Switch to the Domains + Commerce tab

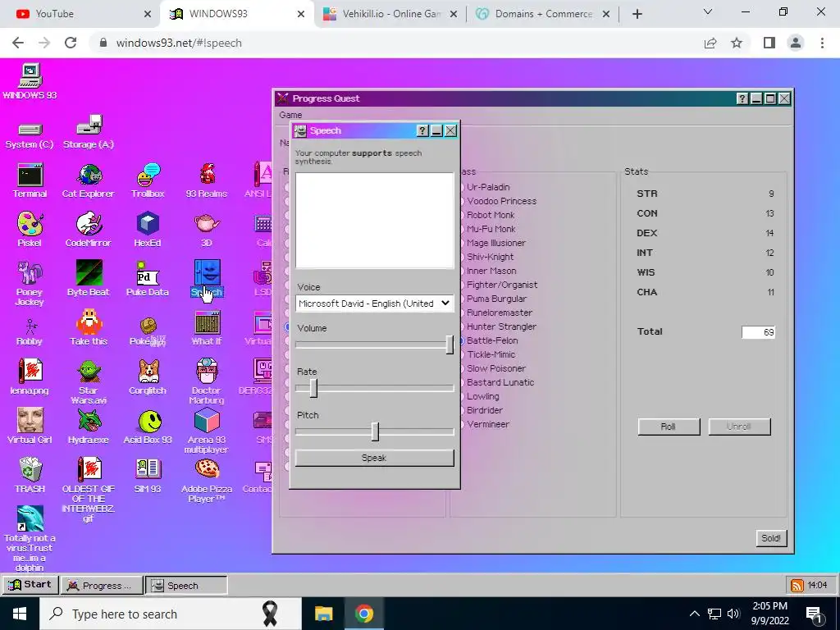click(543, 14)
